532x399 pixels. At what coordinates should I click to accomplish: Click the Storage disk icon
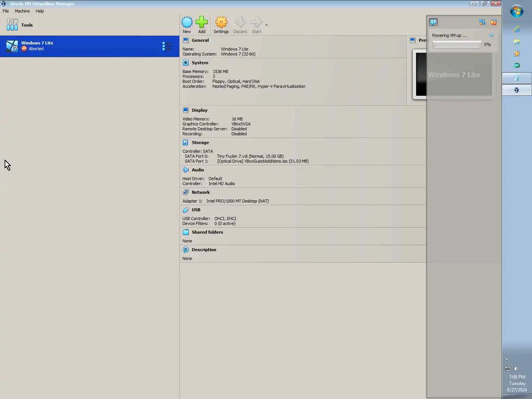point(185,142)
